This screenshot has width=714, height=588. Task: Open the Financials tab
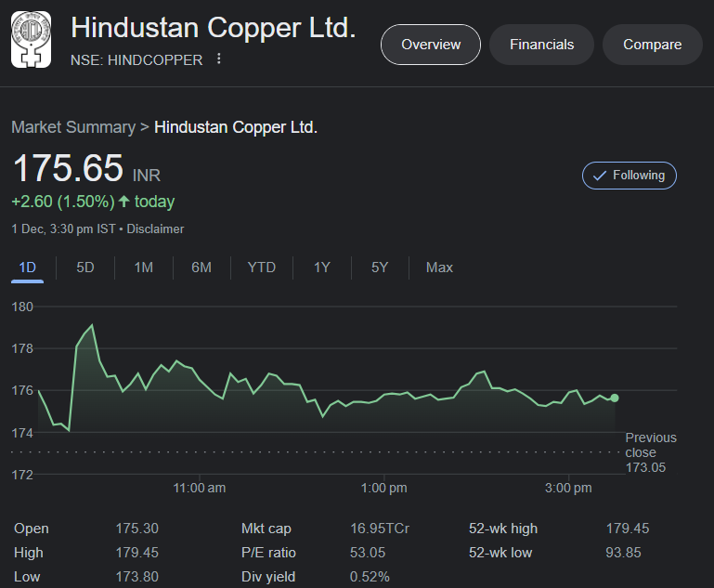541,45
